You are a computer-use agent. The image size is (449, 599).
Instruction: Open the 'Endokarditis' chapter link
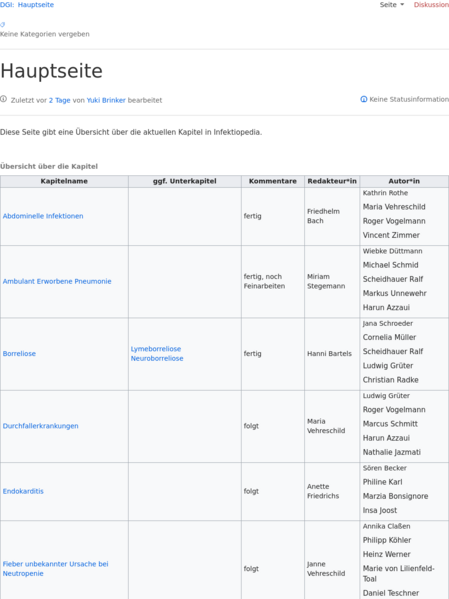[x=23, y=491]
